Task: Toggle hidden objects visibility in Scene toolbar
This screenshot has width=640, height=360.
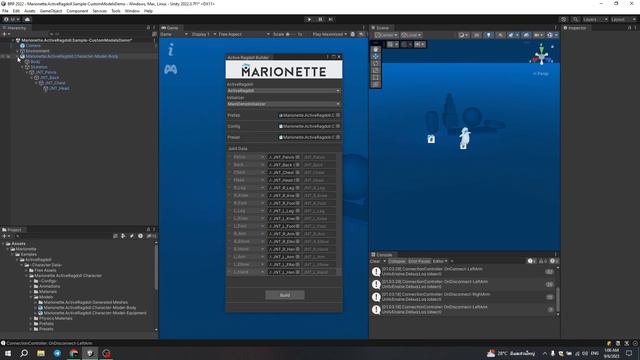Action: click(x=527, y=35)
